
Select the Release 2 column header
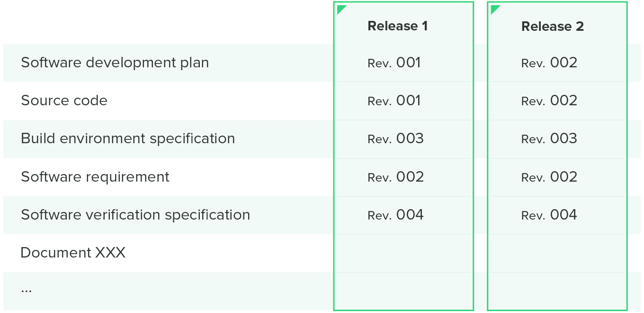(552, 27)
